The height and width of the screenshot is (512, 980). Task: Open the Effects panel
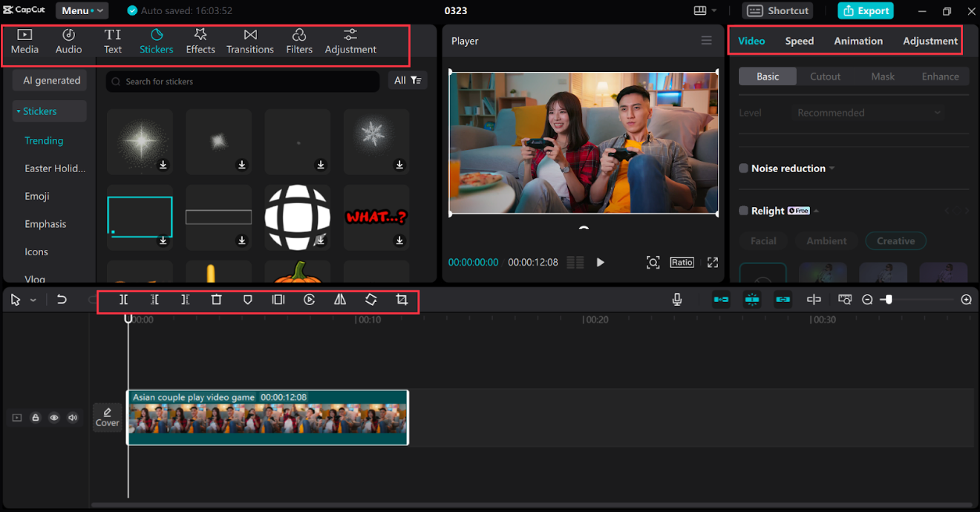(x=200, y=42)
